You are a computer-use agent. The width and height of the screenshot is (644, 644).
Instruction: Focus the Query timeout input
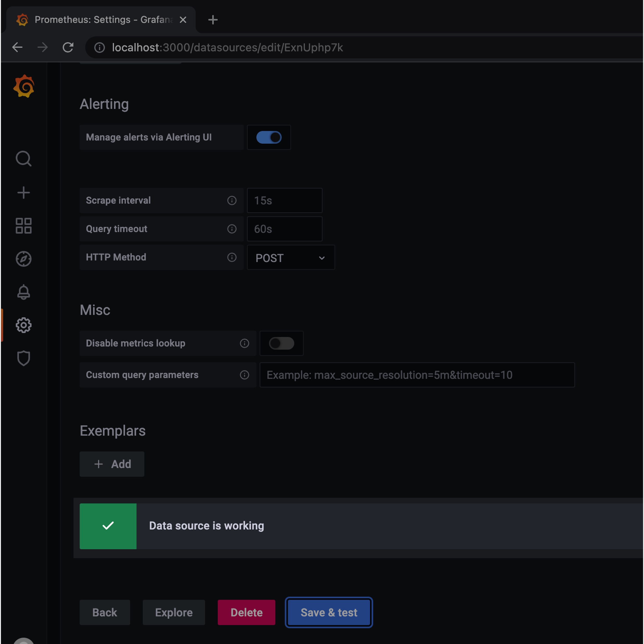click(x=284, y=229)
